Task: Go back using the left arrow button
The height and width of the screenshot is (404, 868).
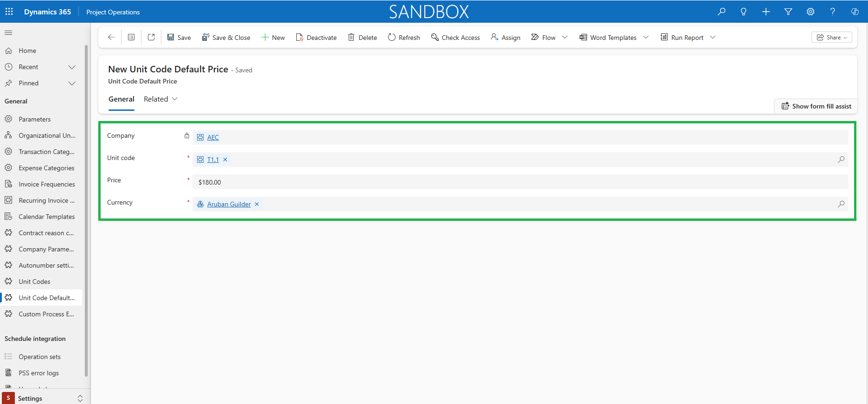Action: 111,37
